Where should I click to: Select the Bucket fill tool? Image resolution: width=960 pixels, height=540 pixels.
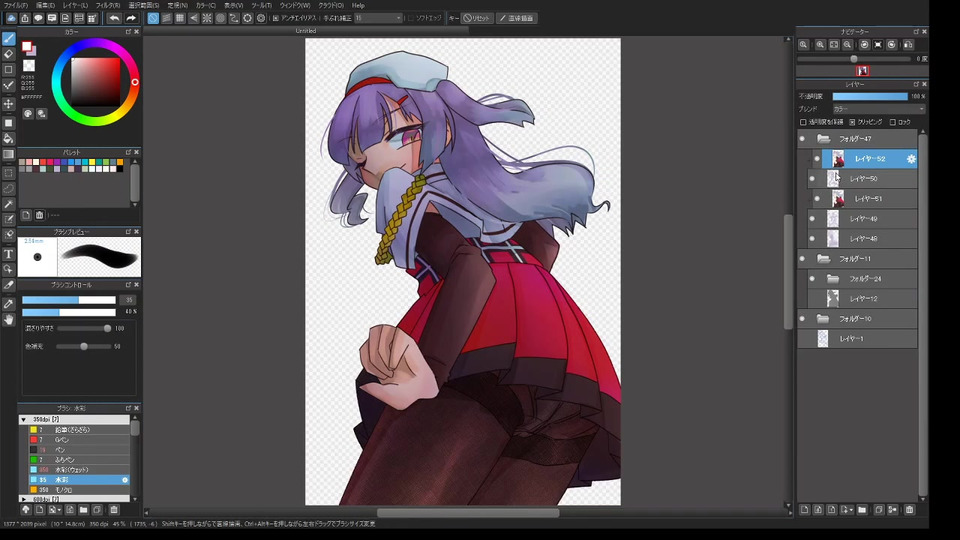[9, 138]
